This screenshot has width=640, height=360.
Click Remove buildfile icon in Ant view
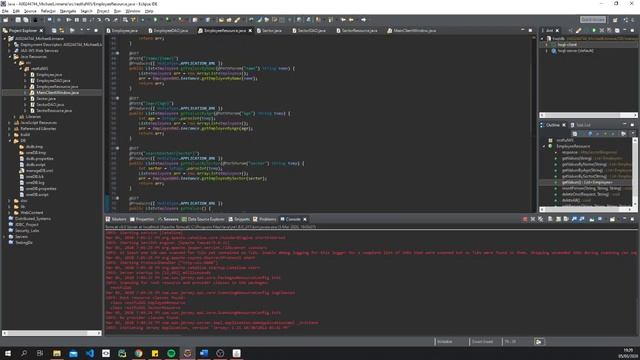pos(602,30)
